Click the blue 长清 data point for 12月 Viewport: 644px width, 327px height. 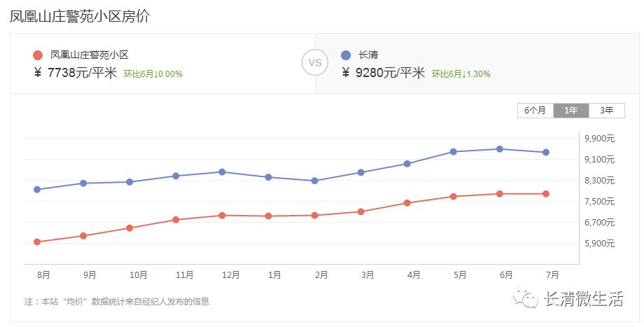tap(223, 172)
